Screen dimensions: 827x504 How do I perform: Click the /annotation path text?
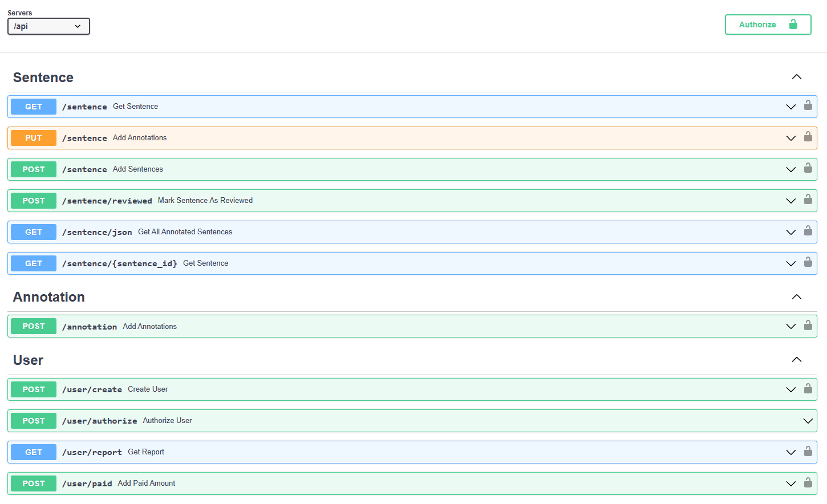click(90, 327)
